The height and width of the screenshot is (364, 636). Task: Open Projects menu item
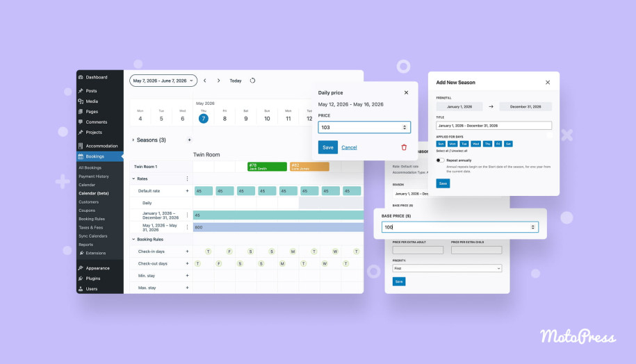(94, 132)
